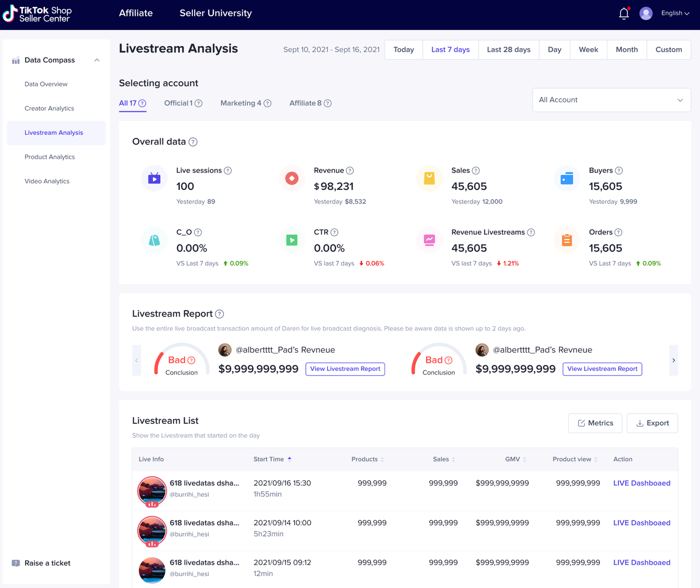Screen dimensions: 700x588
Task: Select the Marketing 4 account tab
Action: [245, 103]
